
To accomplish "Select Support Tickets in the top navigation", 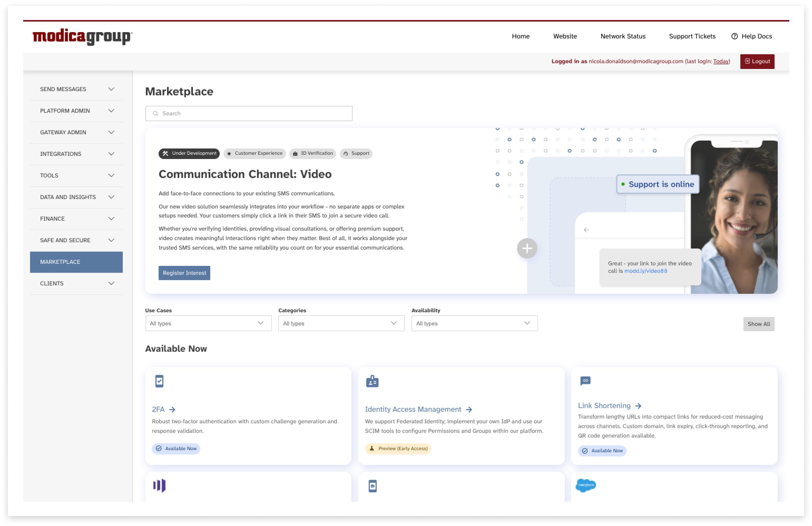I will pos(692,36).
